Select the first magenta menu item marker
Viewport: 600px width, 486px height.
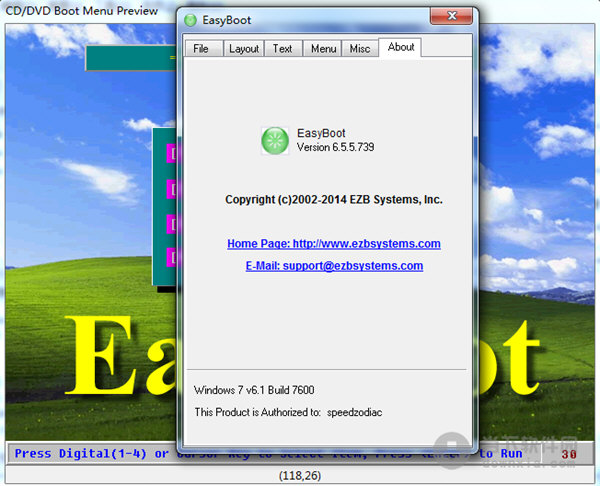(x=171, y=153)
